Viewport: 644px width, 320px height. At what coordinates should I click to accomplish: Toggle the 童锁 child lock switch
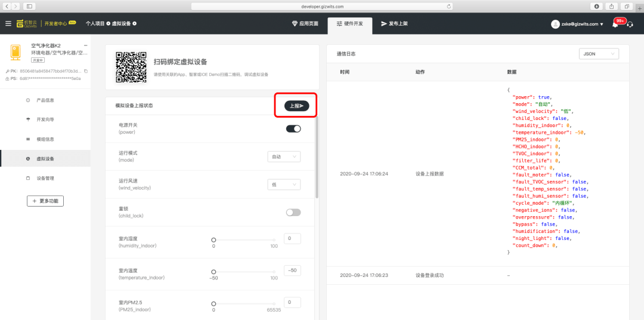tap(293, 212)
